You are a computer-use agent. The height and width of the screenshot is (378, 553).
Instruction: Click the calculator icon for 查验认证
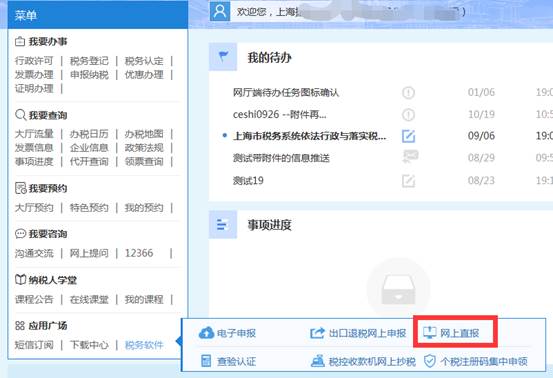[206, 361]
